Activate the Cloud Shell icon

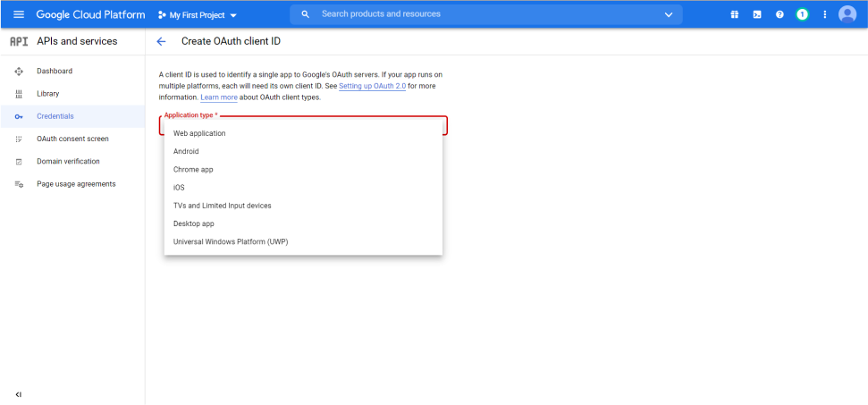(757, 15)
